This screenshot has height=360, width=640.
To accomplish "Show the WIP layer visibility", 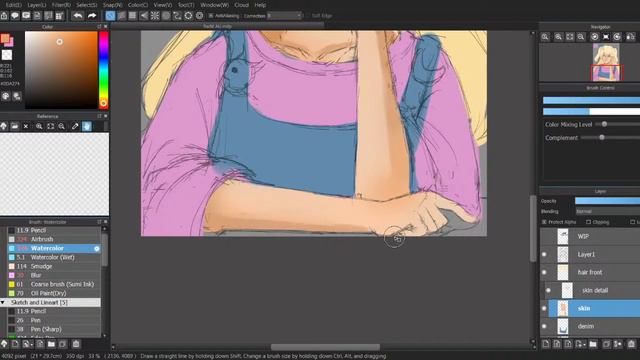I will (x=544, y=236).
